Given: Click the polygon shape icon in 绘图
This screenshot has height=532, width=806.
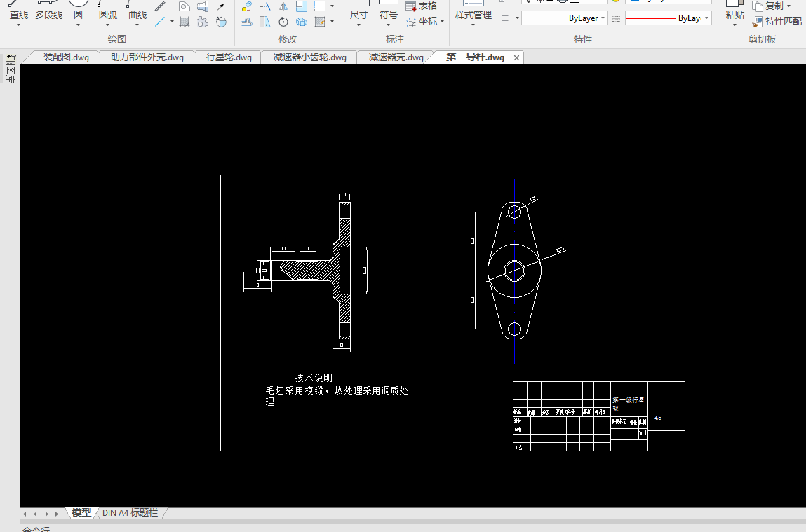Looking at the screenshot, I should click(x=184, y=6).
